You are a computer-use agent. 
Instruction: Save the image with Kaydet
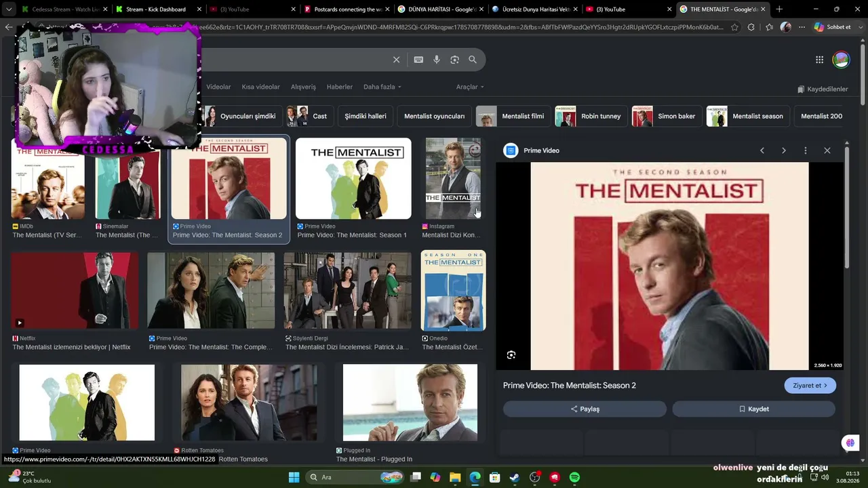click(x=753, y=409)
